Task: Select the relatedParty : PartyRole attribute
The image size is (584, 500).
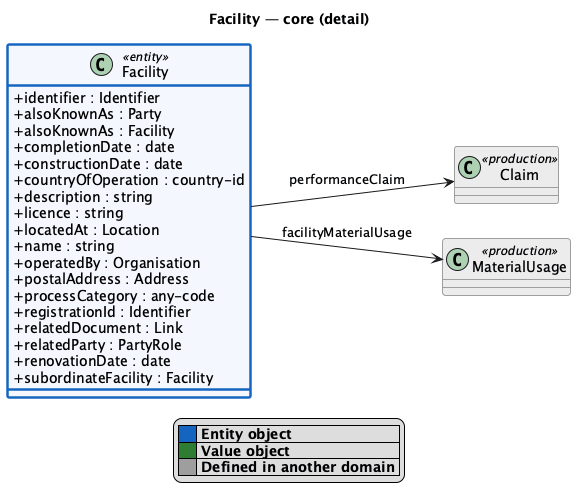Action: (x=98, y=345)
